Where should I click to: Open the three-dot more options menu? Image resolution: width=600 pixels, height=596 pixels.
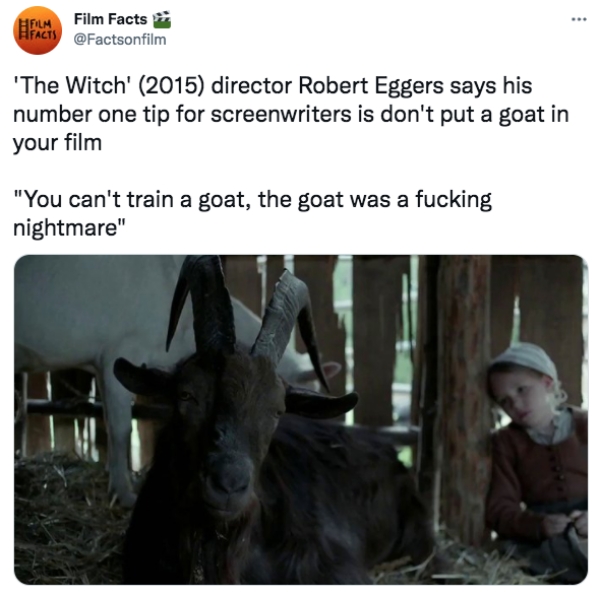[579, 19]
